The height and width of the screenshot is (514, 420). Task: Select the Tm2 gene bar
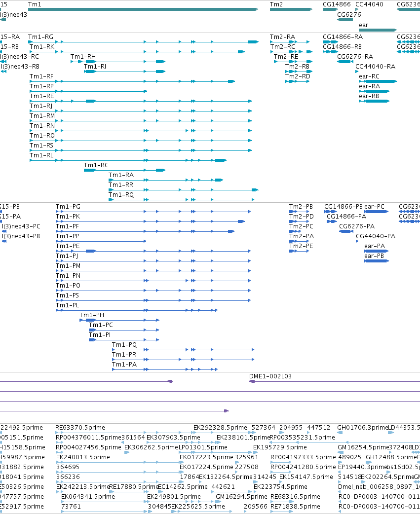pos(291,9)
